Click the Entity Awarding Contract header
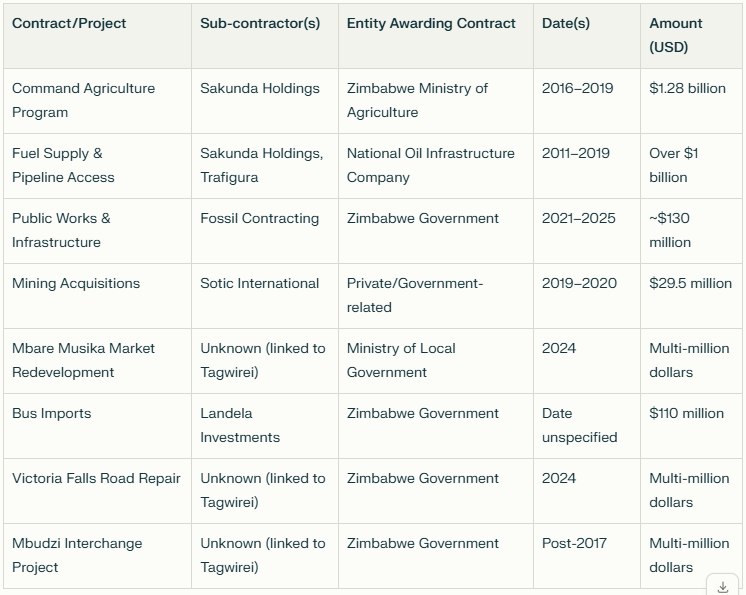Screen dimensions: 746x595 point(431,23)
